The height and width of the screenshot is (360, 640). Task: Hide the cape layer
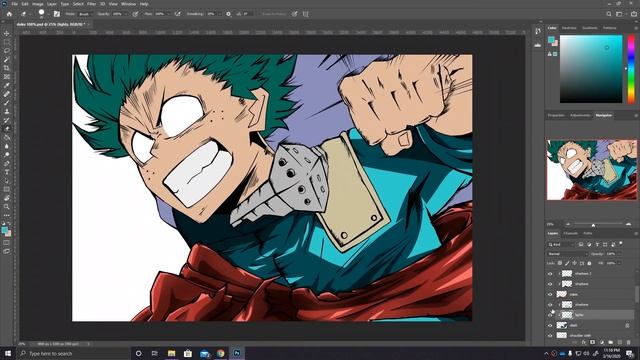[x=550, y=294]
